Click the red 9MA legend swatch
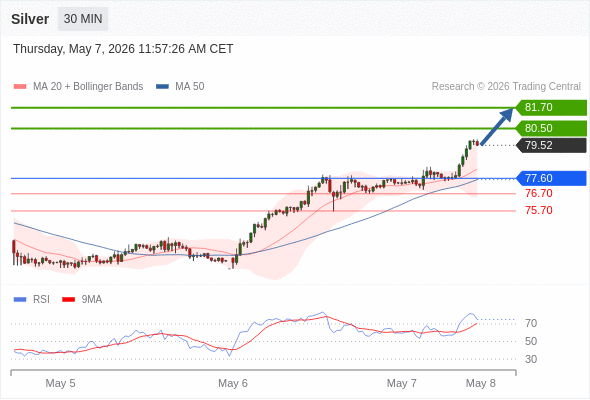The height and width of the screenshot is (400, 590). point(68,300)
